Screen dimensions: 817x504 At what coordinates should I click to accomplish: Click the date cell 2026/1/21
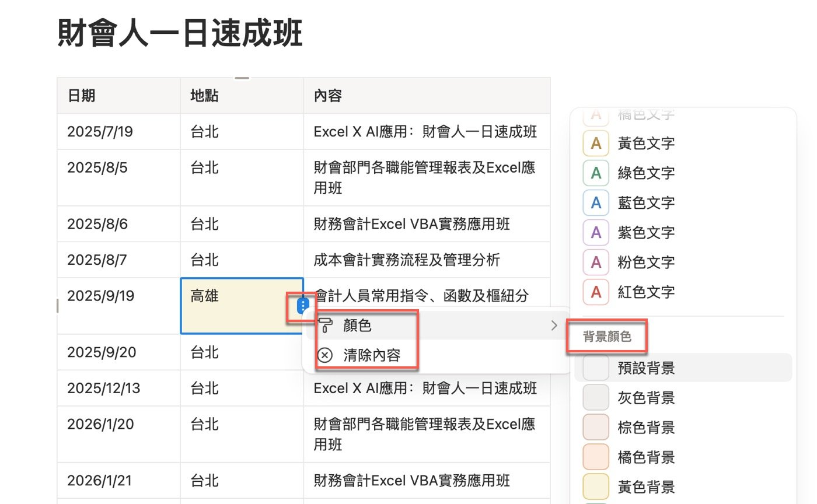pyautogui.click(x=118, y=481)
